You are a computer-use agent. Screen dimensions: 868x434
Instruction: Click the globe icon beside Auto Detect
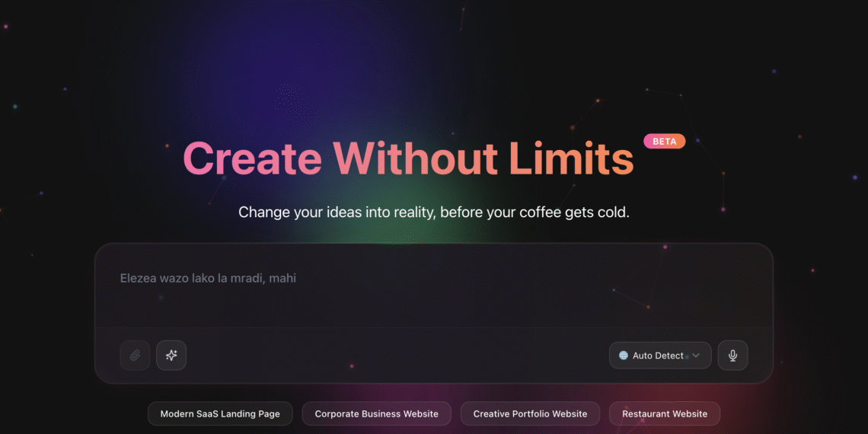click(x=624, y=356)
